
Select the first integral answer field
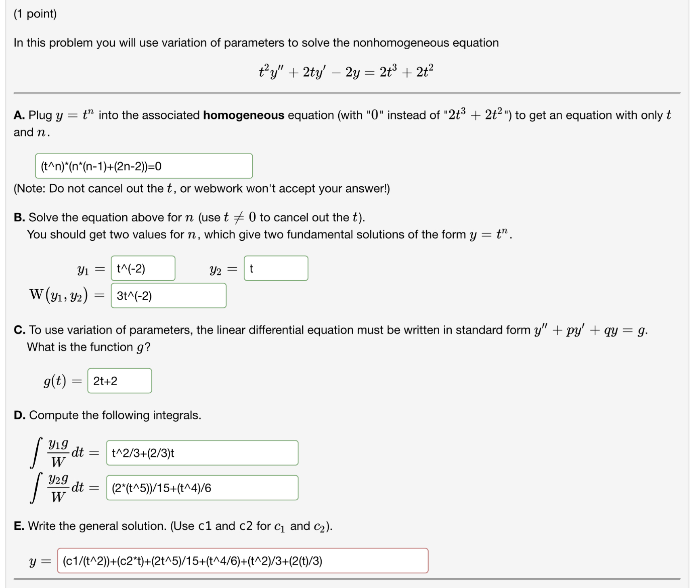[x=202, y=453]
